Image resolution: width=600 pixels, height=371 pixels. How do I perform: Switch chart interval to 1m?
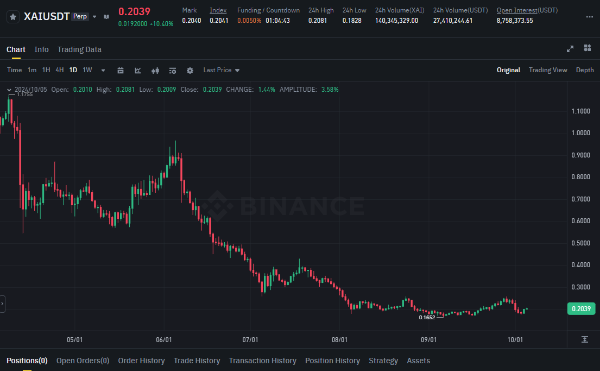(32, 70)
